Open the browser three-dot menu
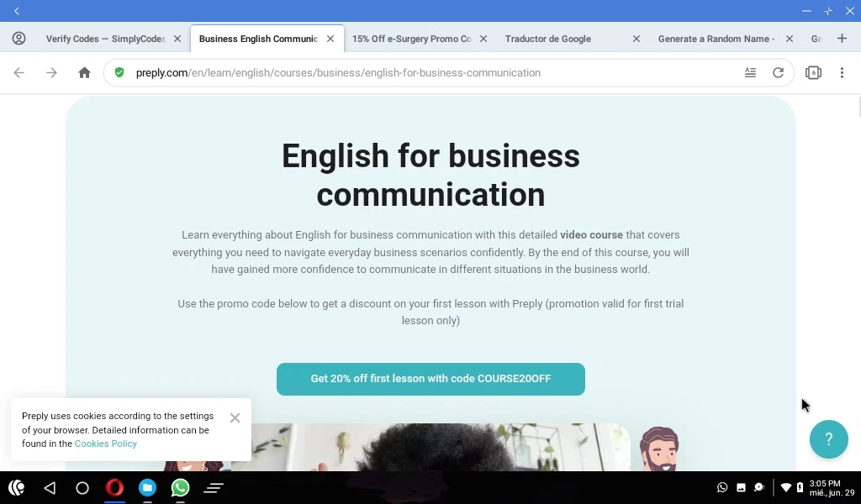Image resolution: width=861 pixels, height=504 pixels. coord(842,72)
